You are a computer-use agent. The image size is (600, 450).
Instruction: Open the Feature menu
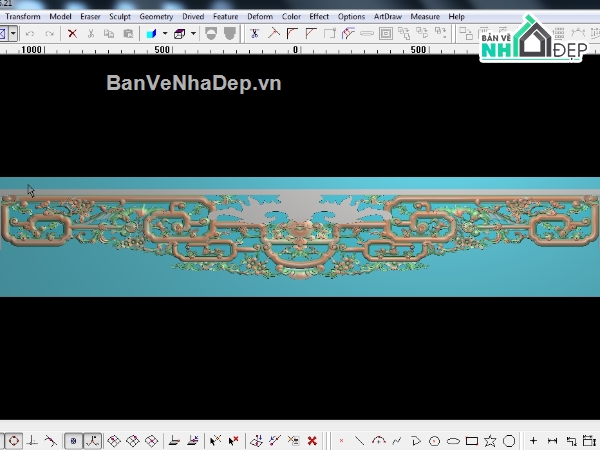click(225, 16)
